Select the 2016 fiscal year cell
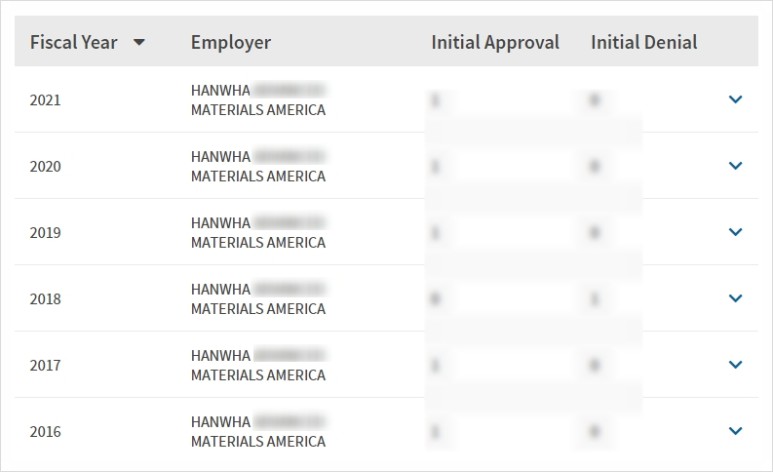 (x=45, y=432)
